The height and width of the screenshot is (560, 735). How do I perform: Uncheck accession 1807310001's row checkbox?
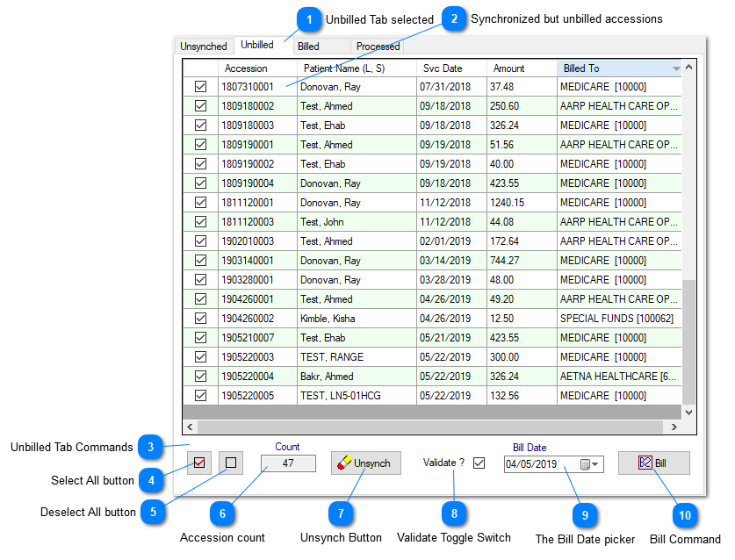tap(199, 87)
